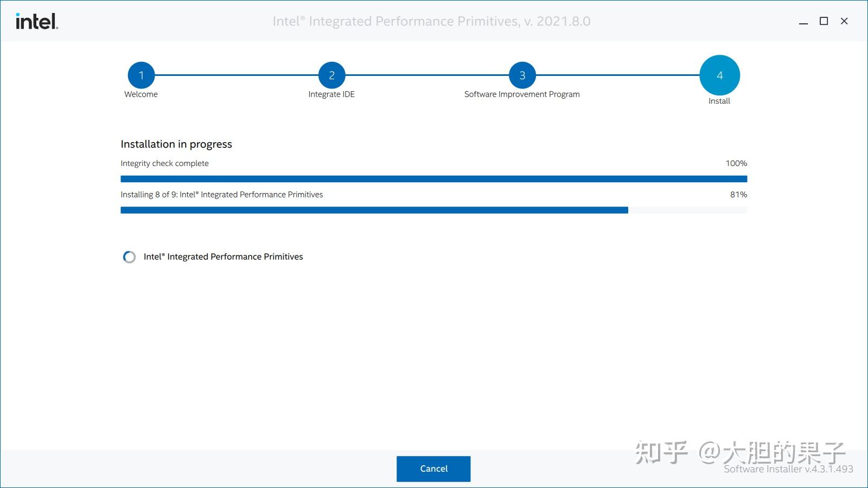Click the Installing 8 of 9 status text
This screenshot has width=868, height=488.
coord(221,194)
